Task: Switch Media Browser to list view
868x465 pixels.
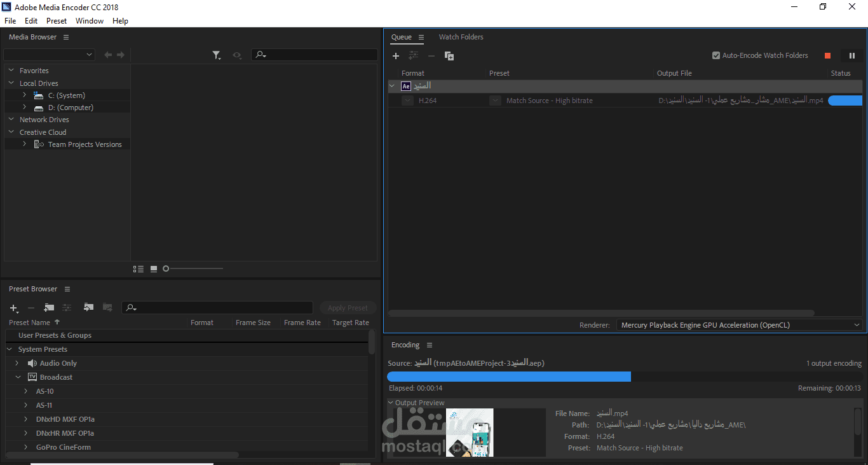Action: pos(139,269)
